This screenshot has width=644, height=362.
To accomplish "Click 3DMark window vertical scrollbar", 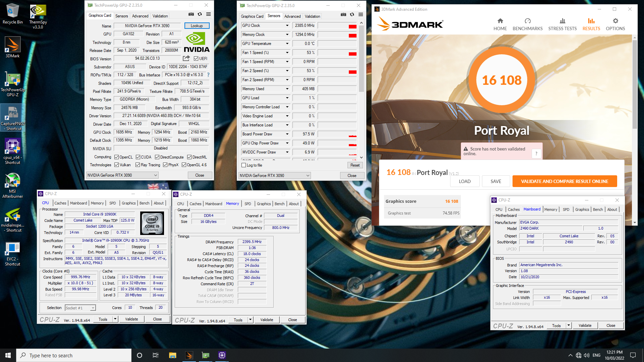I will (x=635, y=84).
